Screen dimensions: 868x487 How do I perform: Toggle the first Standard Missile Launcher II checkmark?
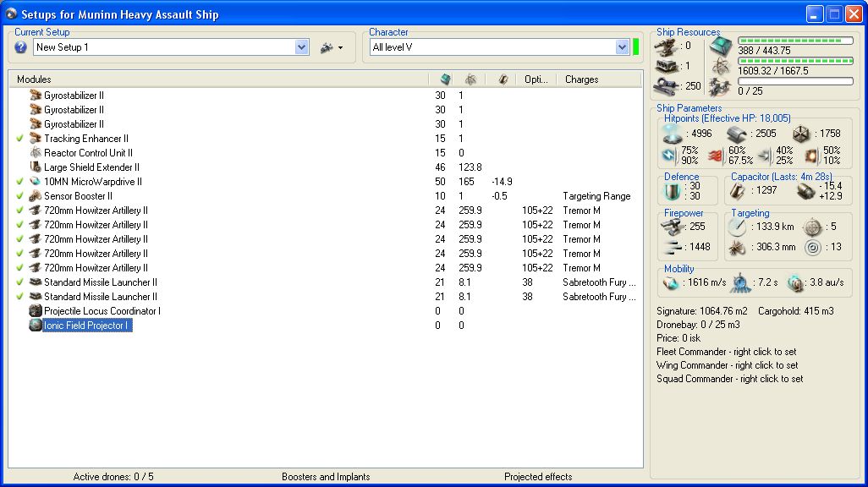point(20,282)
